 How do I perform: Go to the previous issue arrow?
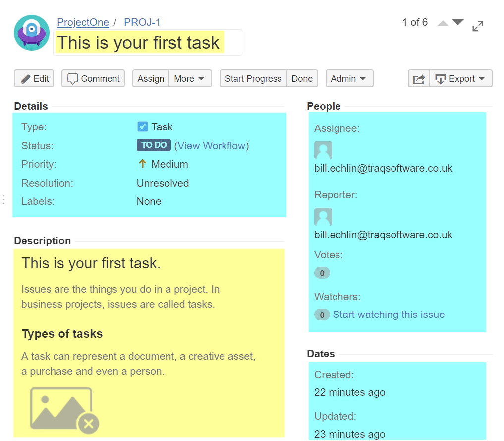point(443,23)
